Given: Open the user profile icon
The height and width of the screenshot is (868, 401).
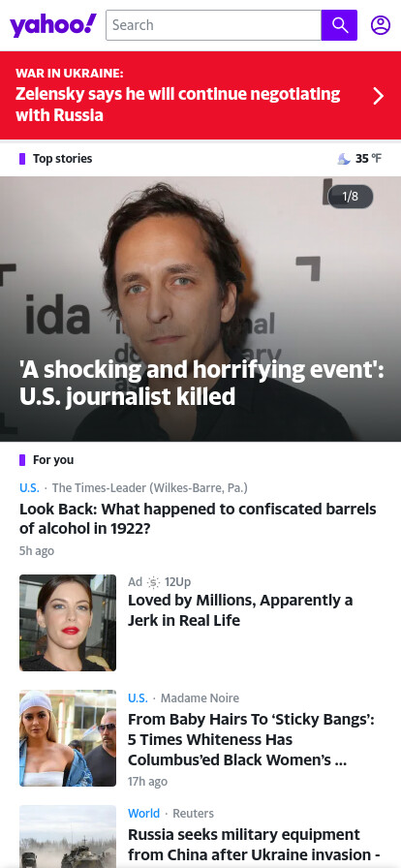Looking at the screenshot, I should (x=381, y=25).
